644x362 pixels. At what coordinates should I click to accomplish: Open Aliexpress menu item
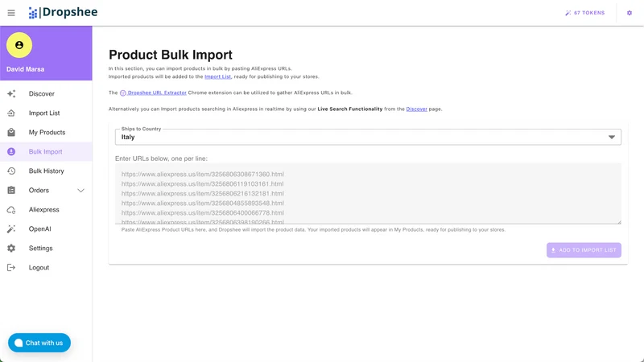coord(46,210)
